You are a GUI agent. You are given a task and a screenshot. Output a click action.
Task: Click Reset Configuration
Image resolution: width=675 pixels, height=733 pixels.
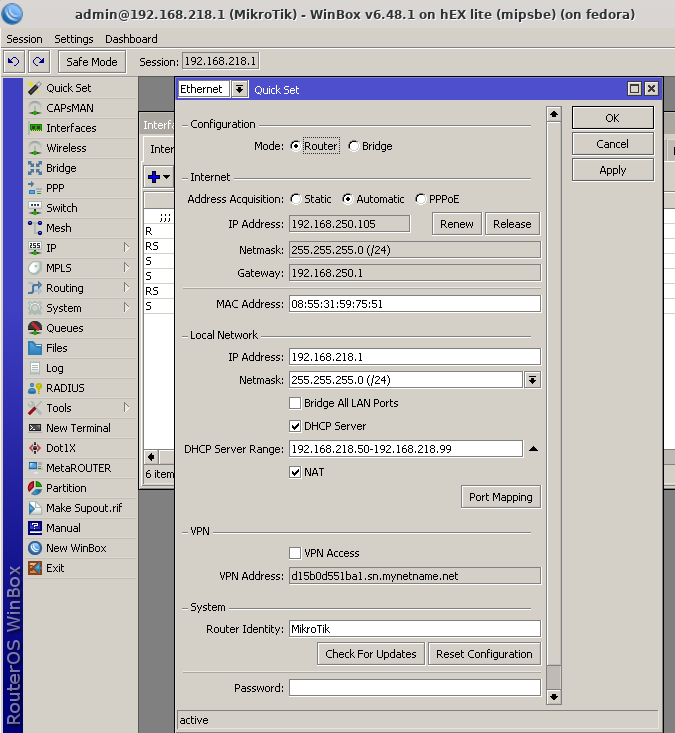pyautogui.click(x=484, y=654)
